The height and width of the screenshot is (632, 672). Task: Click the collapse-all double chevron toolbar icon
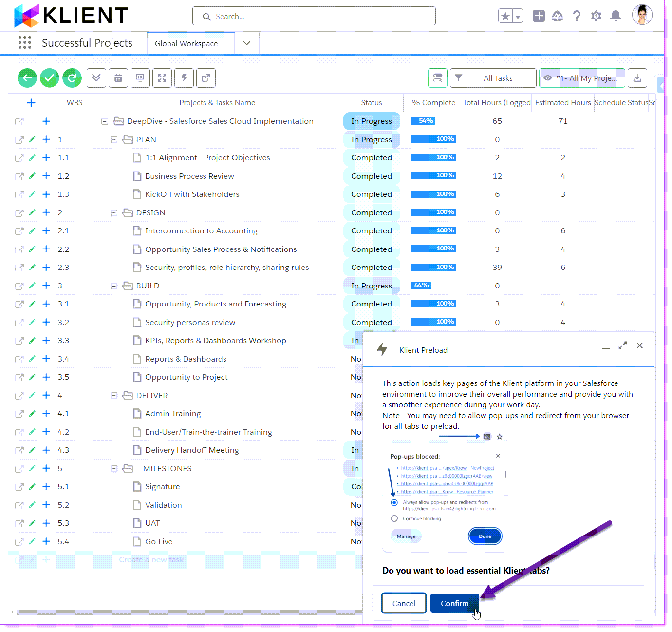coord(96,78)
